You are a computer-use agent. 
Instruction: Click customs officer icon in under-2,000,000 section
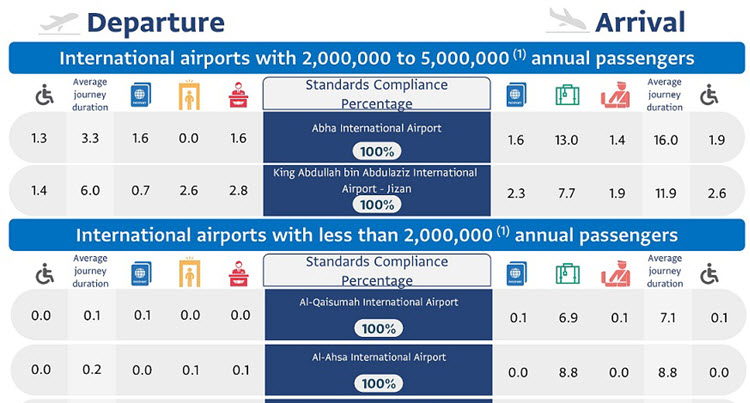(616, 274)
